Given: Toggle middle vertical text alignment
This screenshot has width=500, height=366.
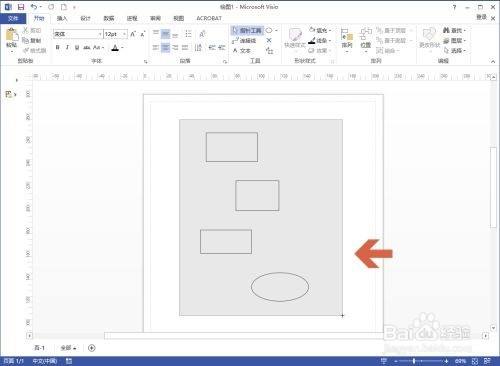Looking at the screenshot, I should tap(165, 34).
